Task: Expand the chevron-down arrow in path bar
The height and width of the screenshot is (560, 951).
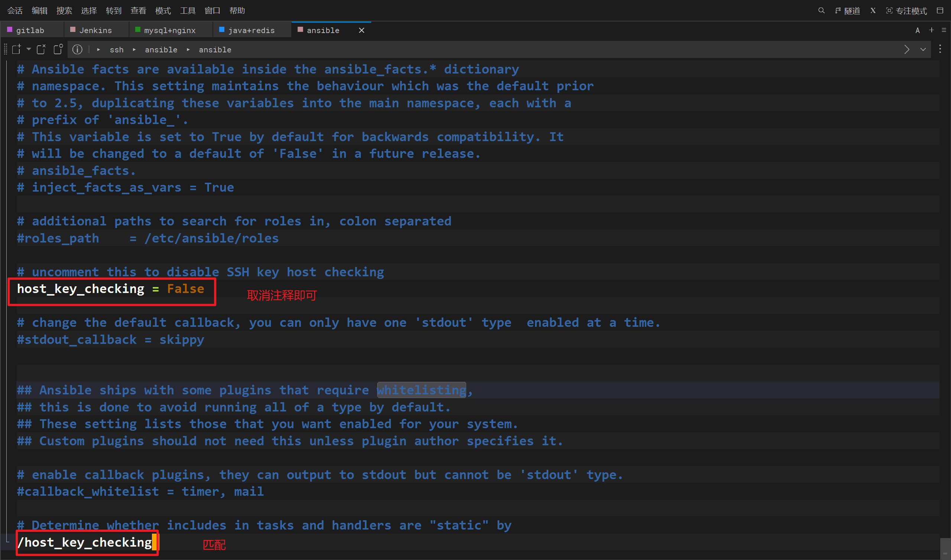Action: tap(923, 49)
